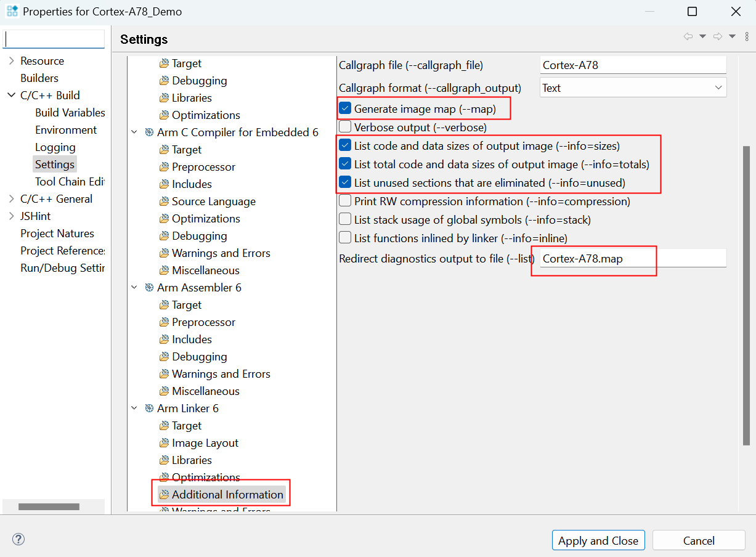Click the forward navigation arrow icon
The width and height of the screenshot is (756, 557).
tap(717, 37)
